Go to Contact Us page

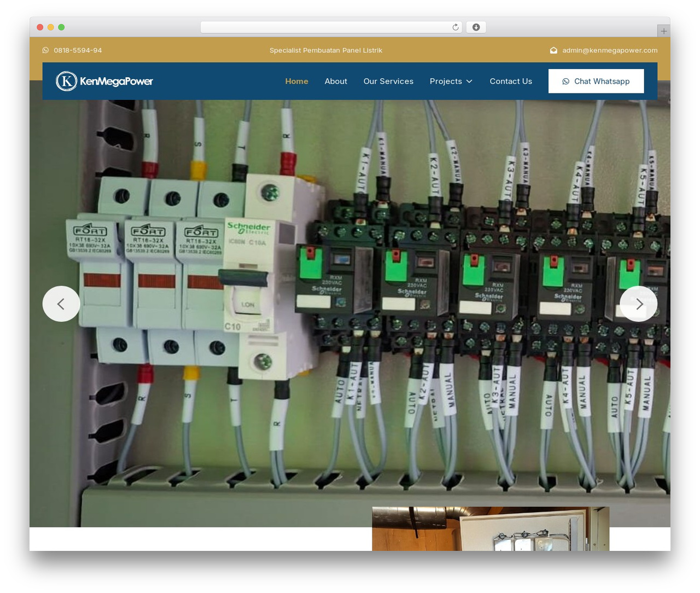pyautogui.click(x=511, y=81)
